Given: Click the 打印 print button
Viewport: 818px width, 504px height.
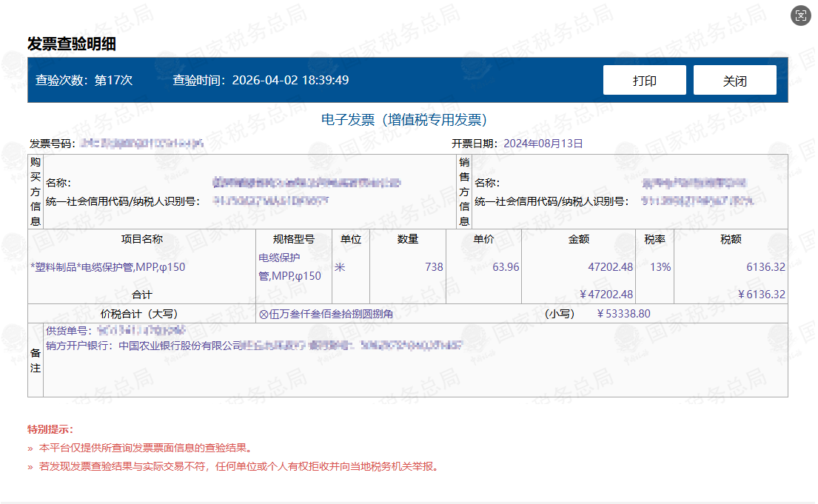Looking at the screenshot, I should [644, 79].
